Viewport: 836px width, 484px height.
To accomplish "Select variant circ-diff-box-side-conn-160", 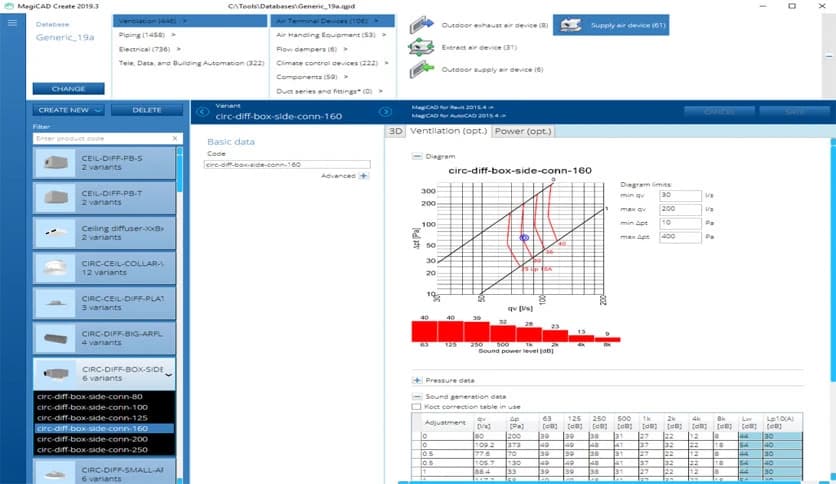I will pyautogui.click(x=104, y=429).
